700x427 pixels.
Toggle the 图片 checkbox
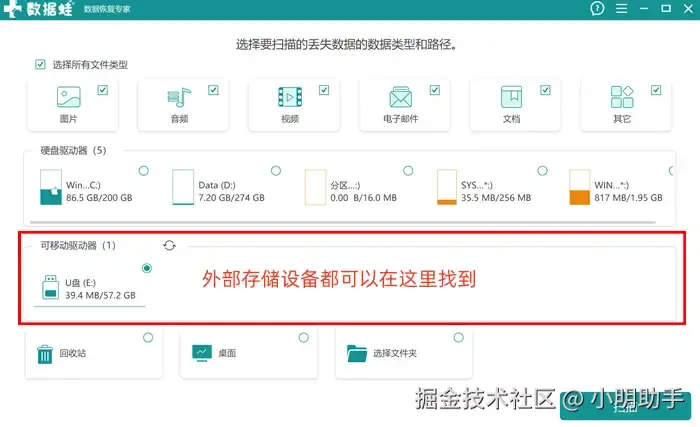point(103,90)
